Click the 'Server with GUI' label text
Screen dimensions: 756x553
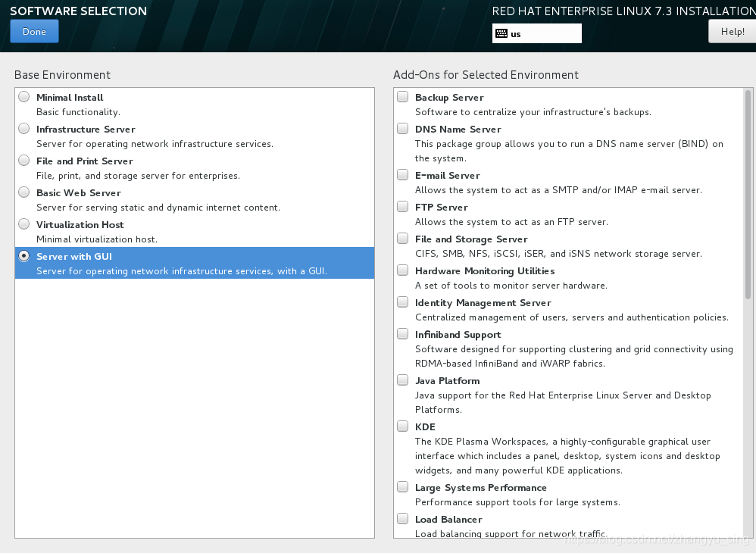pyautogui.click(x=74, y=257)
